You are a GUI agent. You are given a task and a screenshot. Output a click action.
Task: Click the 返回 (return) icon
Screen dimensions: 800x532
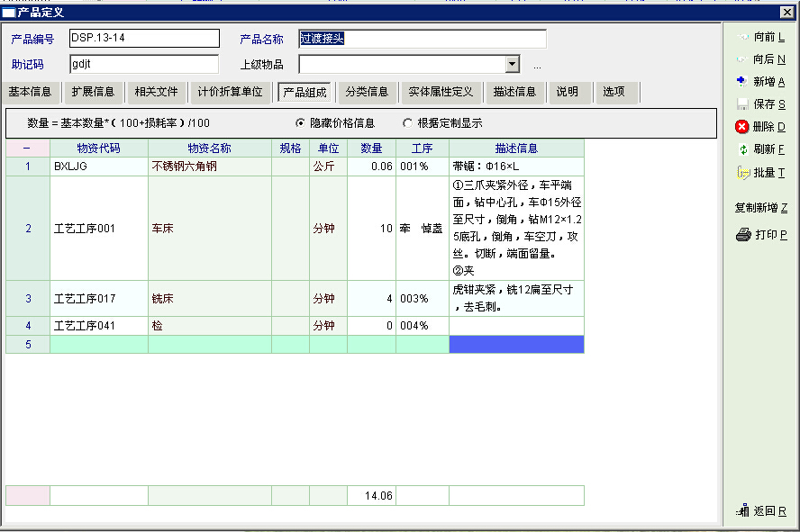(743, 510)
